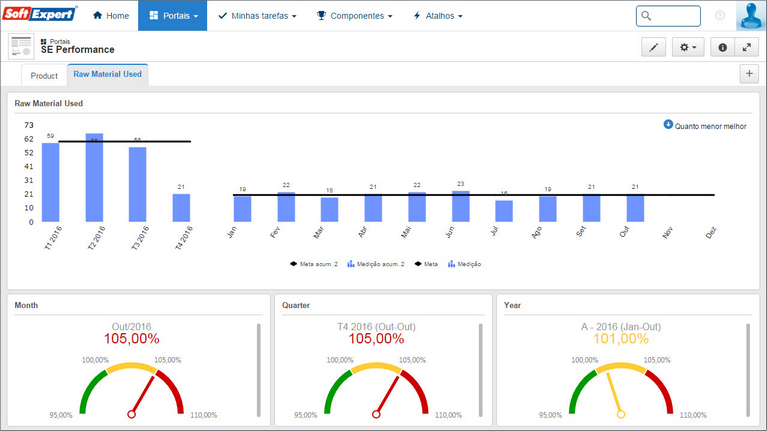Image resolution: width=767 pixels, height=431 pixels.
Task: Go to the Home link
Action: (111, 16)
